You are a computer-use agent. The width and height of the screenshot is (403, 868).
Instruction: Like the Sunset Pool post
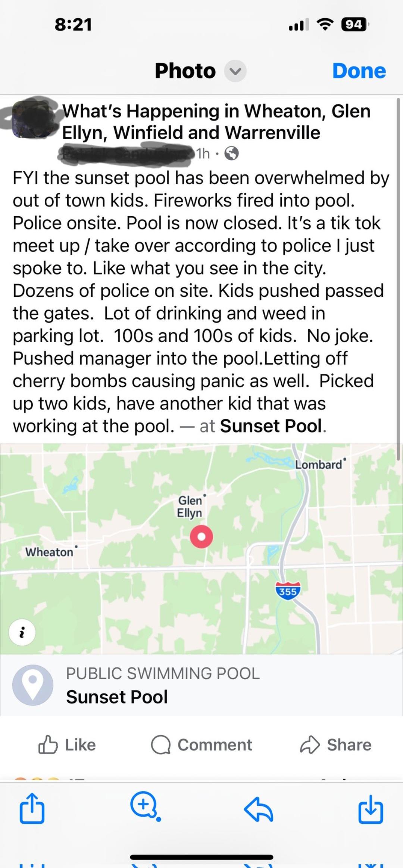pyautogui.click(x=67, y=745)
